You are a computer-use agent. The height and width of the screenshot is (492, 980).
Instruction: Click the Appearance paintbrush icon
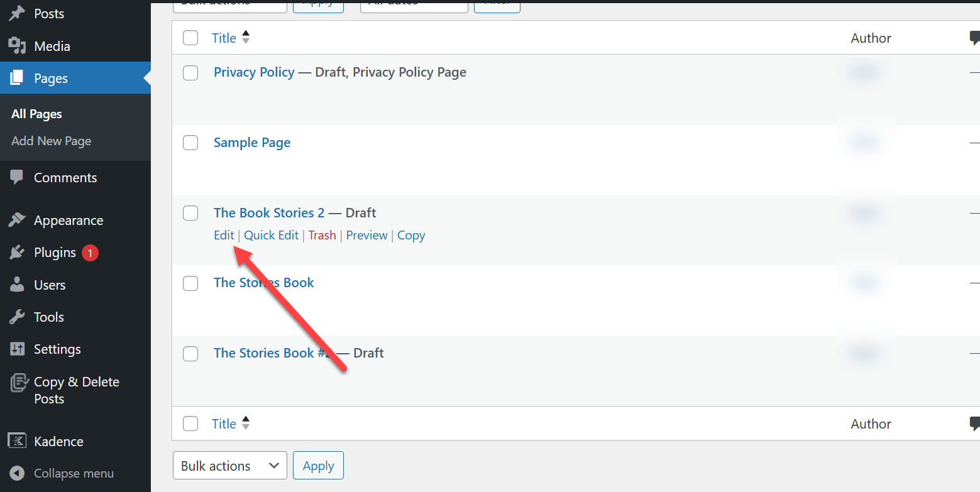[17, 220]
